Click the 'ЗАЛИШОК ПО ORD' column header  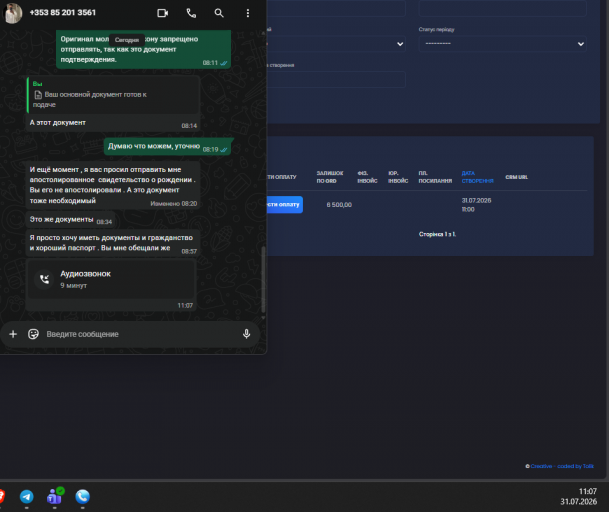click(330, 177)
